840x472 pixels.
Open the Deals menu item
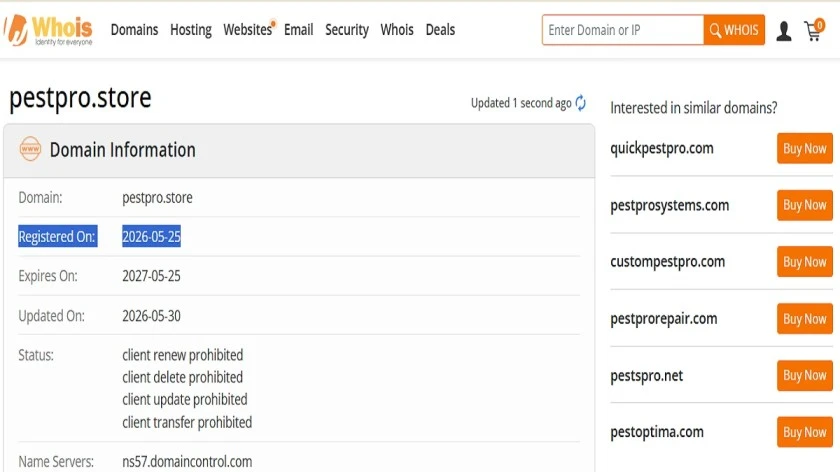440,29
